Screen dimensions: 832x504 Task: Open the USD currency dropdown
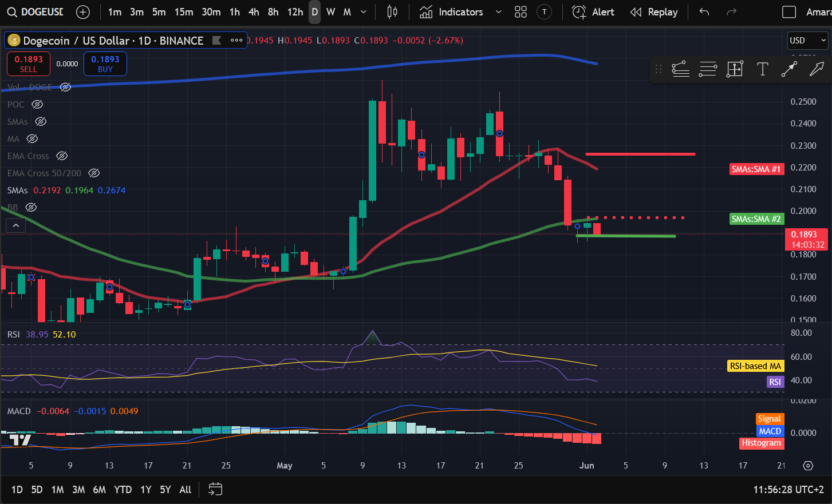coord(807,40)
